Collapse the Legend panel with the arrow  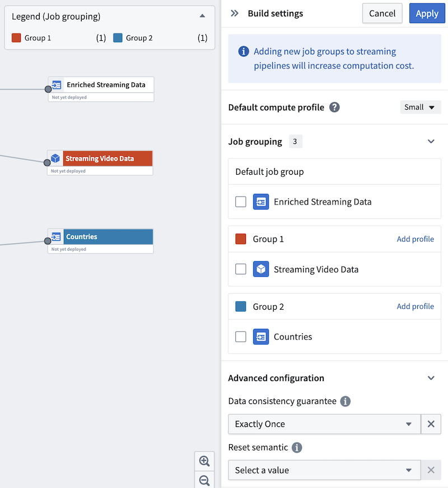point(202,16)
